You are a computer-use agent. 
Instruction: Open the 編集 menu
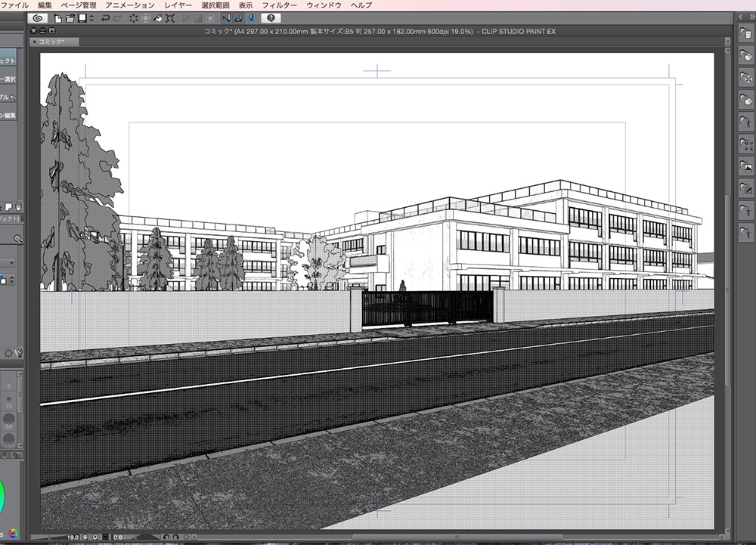[x=45, y=5]
